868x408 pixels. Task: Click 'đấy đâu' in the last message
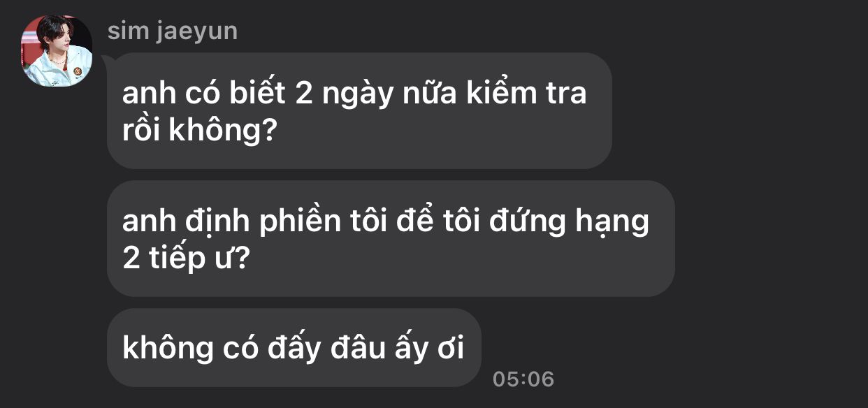tap(328, 347)
